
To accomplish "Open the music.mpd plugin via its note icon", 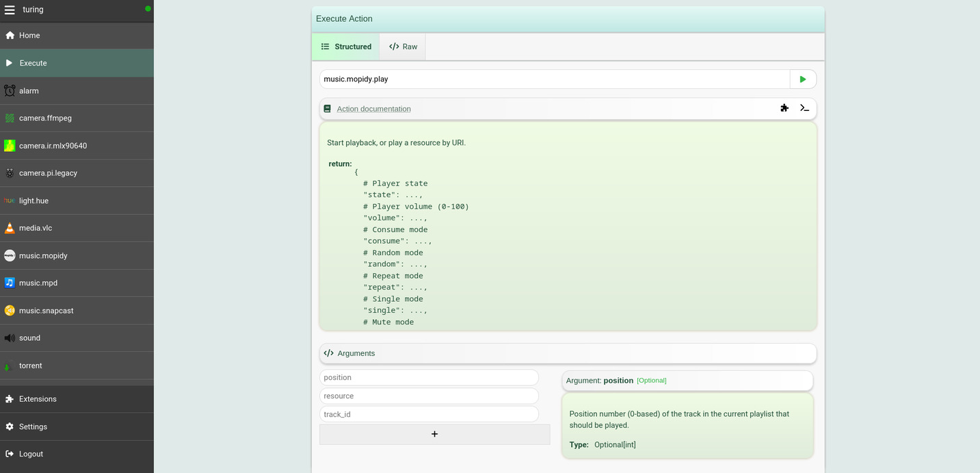I will [x=10, y=283].
